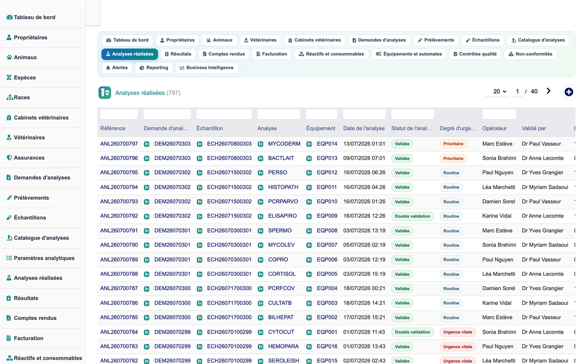Open Vétérinaires in the sidebar
Viewport: 588px width, 364px height.
point(29,138)
